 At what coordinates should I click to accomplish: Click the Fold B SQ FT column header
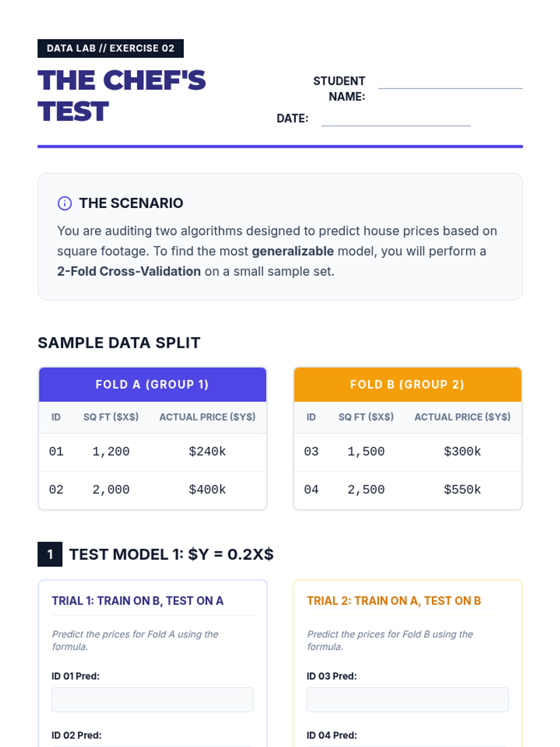[x=366, y=417]
